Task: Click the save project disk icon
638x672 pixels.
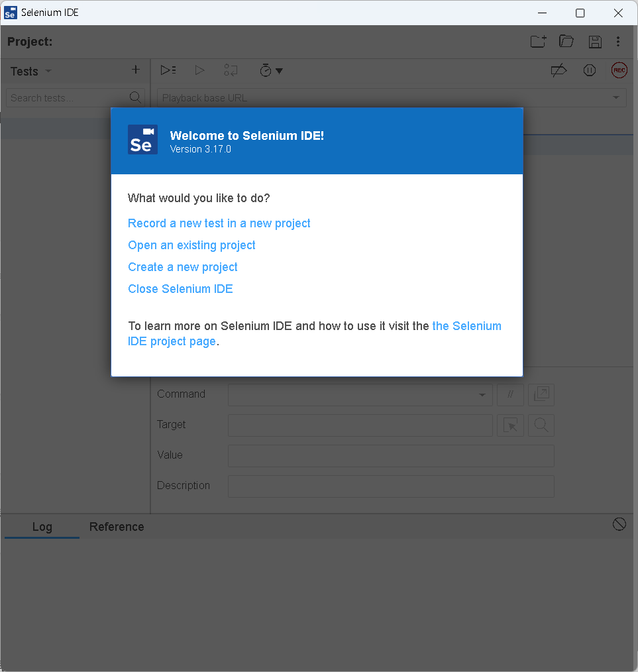Action: tap(595, 42)
